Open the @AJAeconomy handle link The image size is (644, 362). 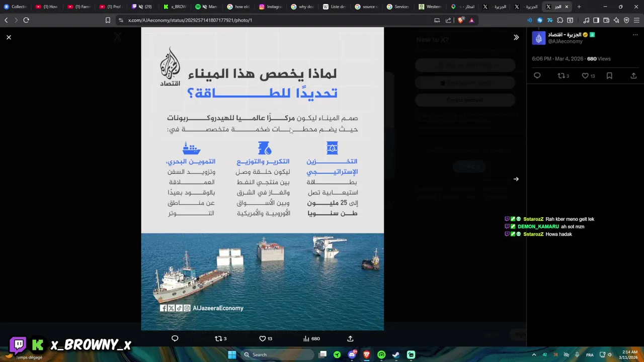pyautogui.click(x=565, y=42)
